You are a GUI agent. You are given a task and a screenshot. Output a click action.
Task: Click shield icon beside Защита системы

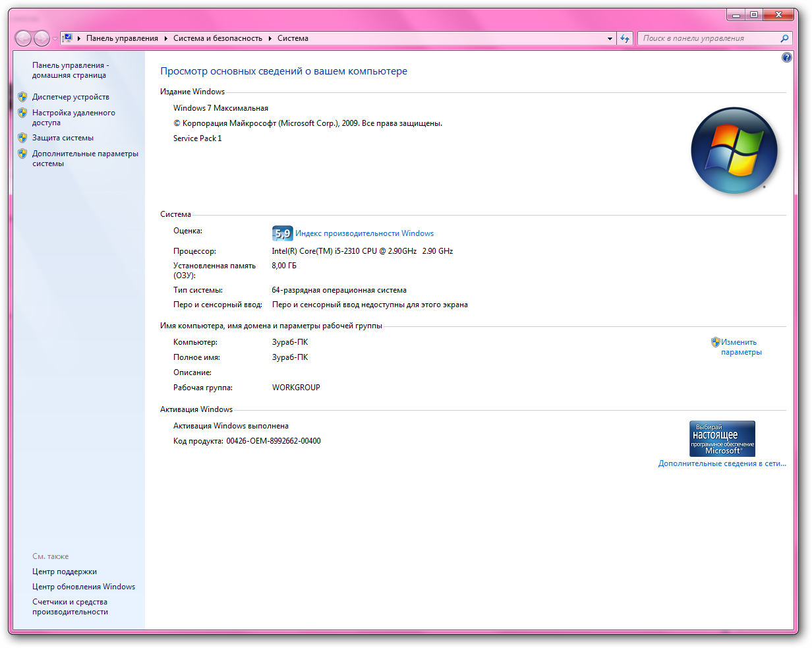[22, 138]
